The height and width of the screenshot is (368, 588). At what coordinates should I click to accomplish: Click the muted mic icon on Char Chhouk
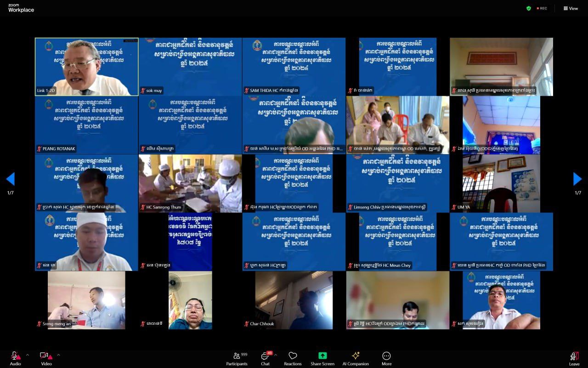pos(247,324)
